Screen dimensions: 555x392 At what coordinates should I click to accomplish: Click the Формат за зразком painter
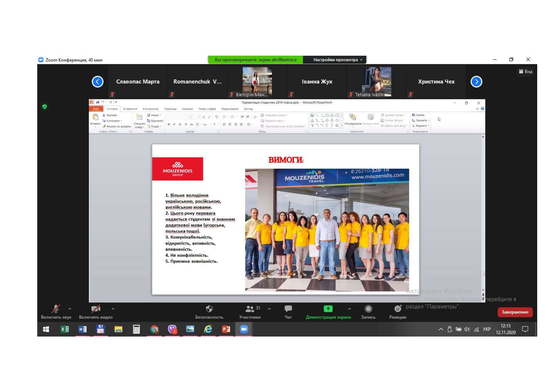[x=117, y=126]
